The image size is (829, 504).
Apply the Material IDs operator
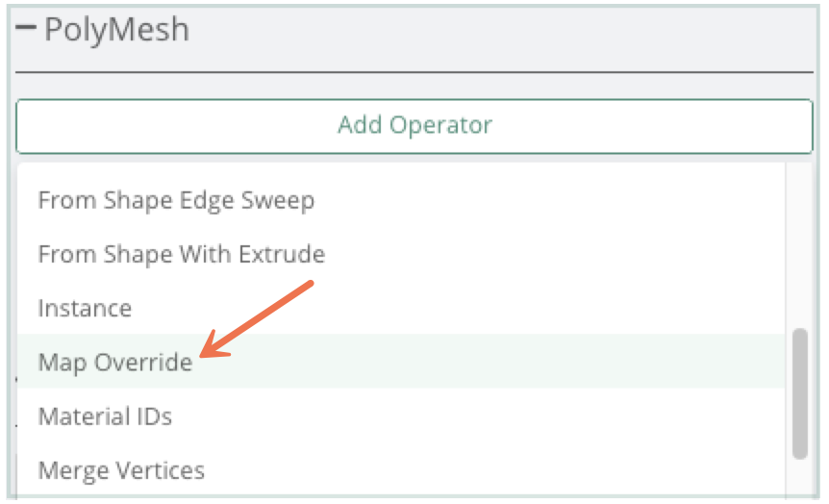pos(105,416)
